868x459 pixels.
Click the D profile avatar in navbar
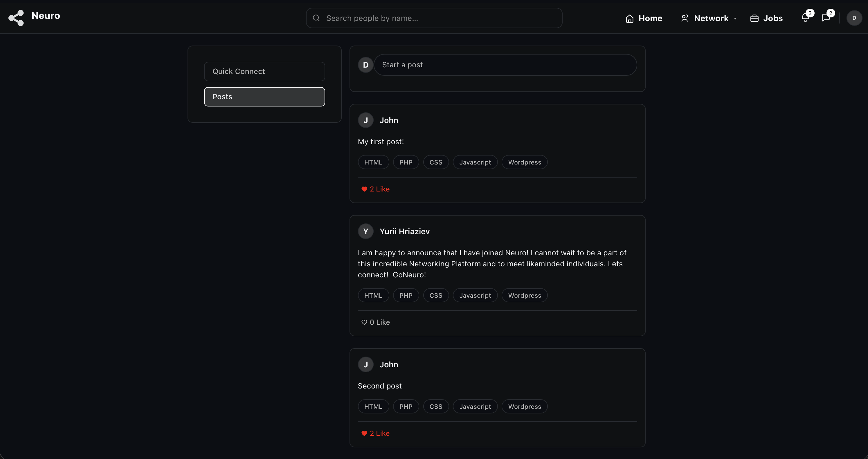click(x=854, y=18)
